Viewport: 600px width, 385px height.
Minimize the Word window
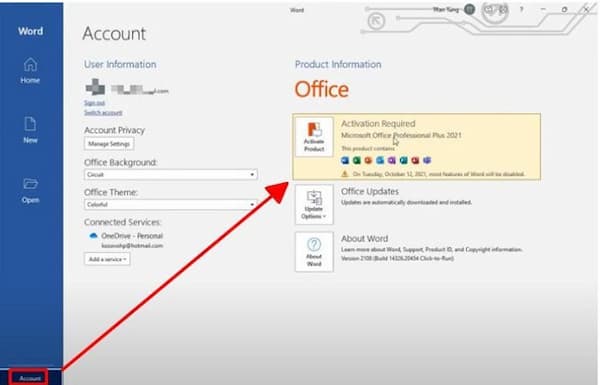coord(543,10)
